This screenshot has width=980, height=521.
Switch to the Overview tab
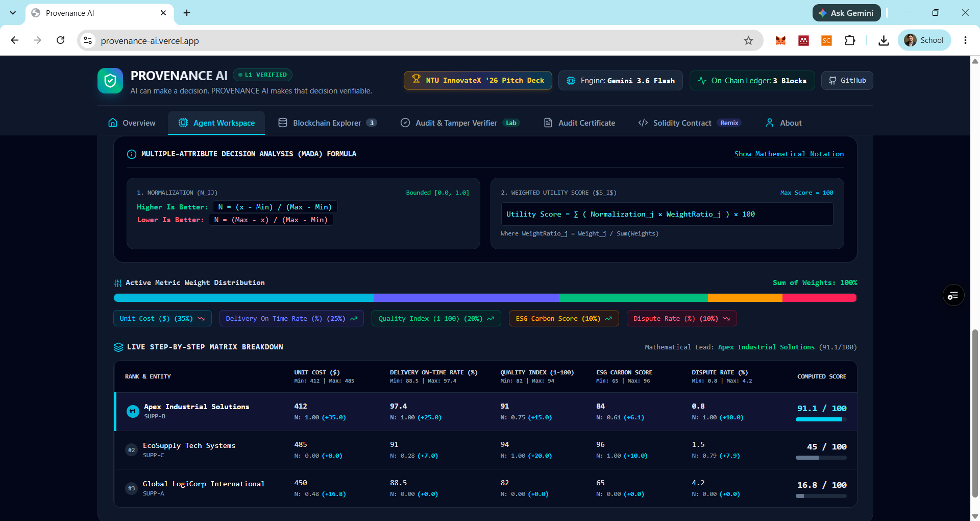click(x=132, y=123)
